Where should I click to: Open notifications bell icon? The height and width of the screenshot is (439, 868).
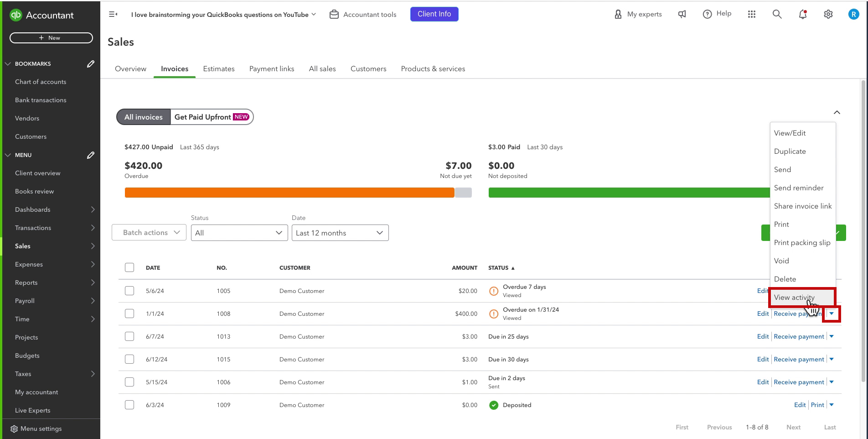tap(803, 14)
